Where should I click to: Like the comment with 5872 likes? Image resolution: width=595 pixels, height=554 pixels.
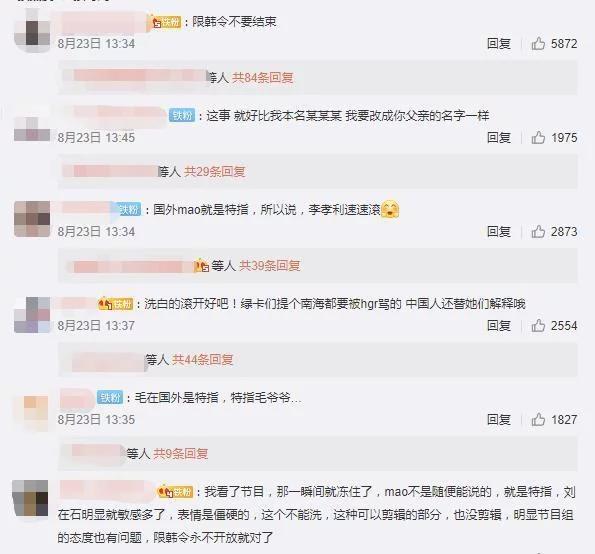pyautogui.click(x=538, y=43)
